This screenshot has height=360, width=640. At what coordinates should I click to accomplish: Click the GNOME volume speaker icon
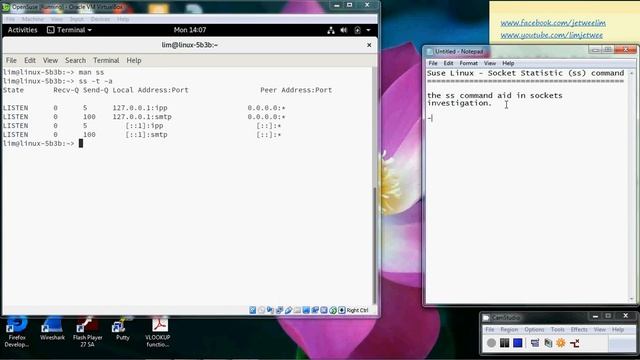coord(344,30)
